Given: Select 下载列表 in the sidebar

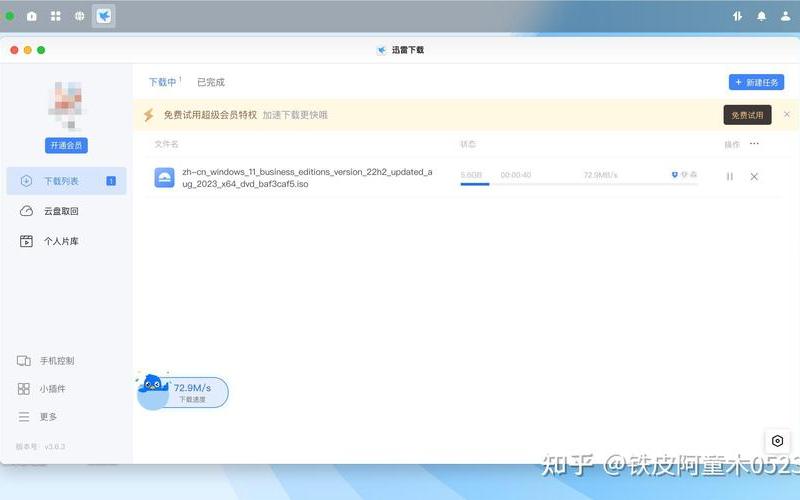Looking at the screenshot, I should pos(66,181).
